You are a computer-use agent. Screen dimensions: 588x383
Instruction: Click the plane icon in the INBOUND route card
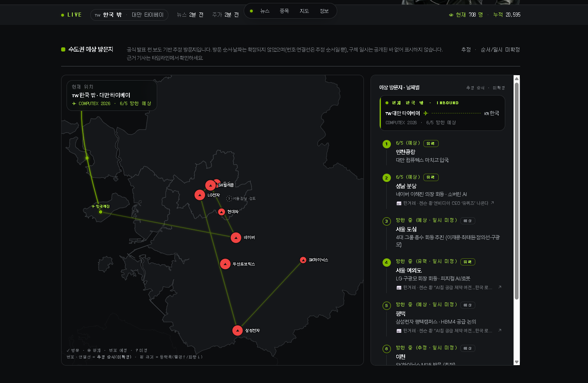click(426, 113)
